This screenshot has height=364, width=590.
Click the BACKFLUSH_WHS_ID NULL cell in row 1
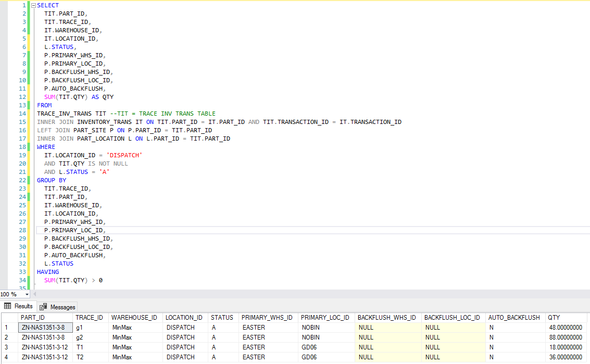[388, 328]
